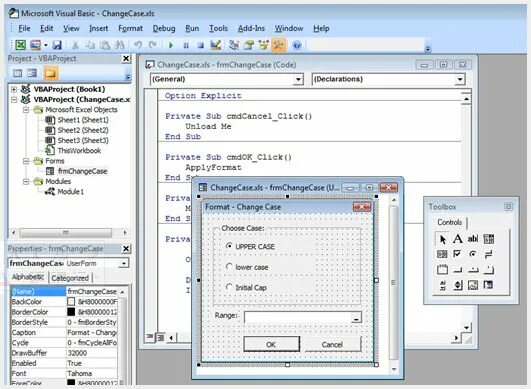Collapse the Modules folder node

point(26,181)
